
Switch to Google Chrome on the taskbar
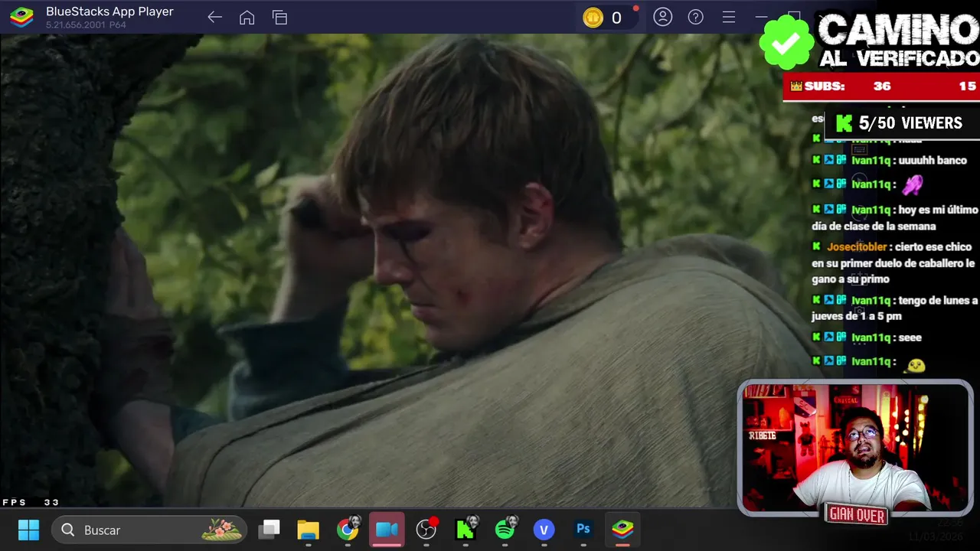click(348, 530)
